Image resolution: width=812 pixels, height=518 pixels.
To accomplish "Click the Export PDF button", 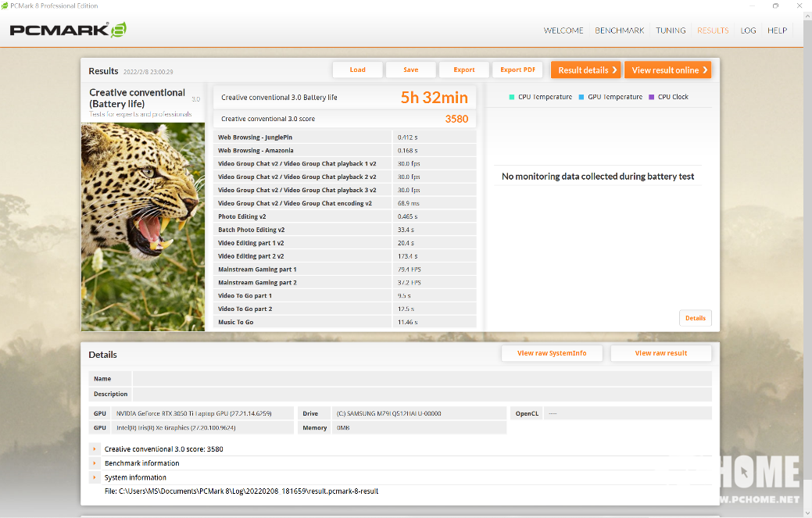I will pos(518,70).
